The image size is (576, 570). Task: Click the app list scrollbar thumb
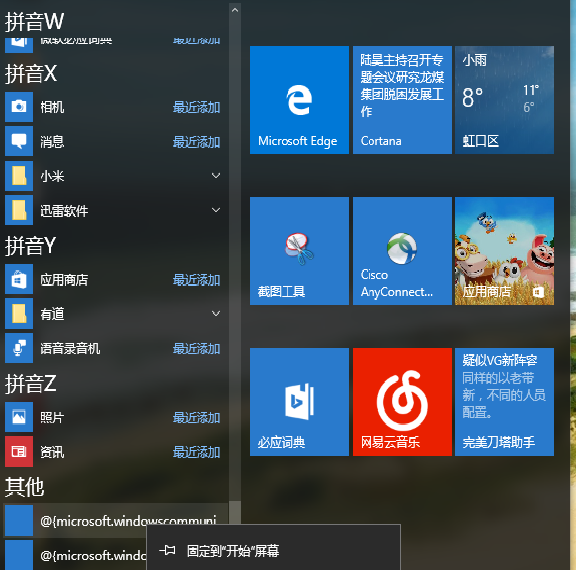235,513
